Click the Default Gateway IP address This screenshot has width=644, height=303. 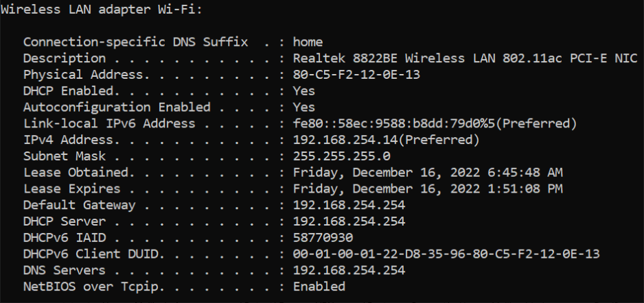[x=349, y=205]
